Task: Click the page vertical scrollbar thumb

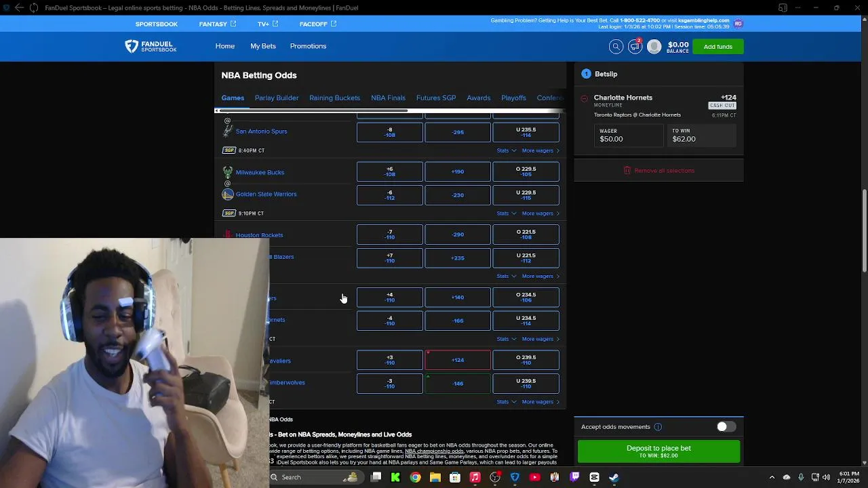Action: (x=865, y=230)
